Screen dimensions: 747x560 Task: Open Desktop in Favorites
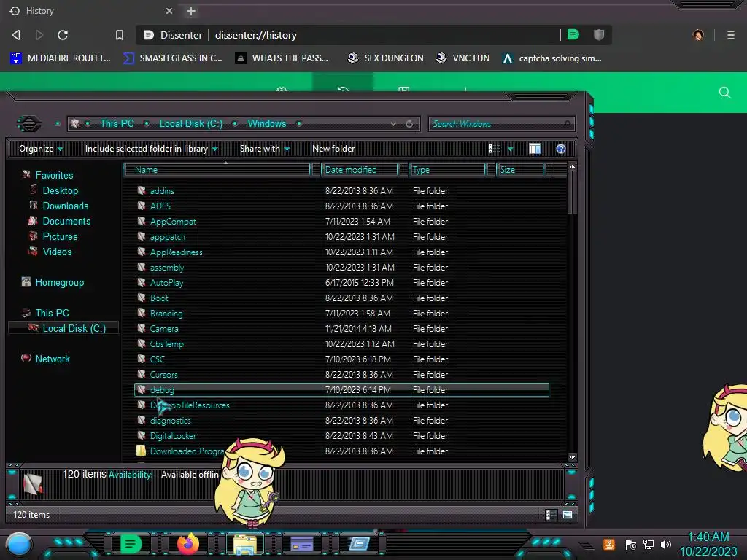(61, 190)
